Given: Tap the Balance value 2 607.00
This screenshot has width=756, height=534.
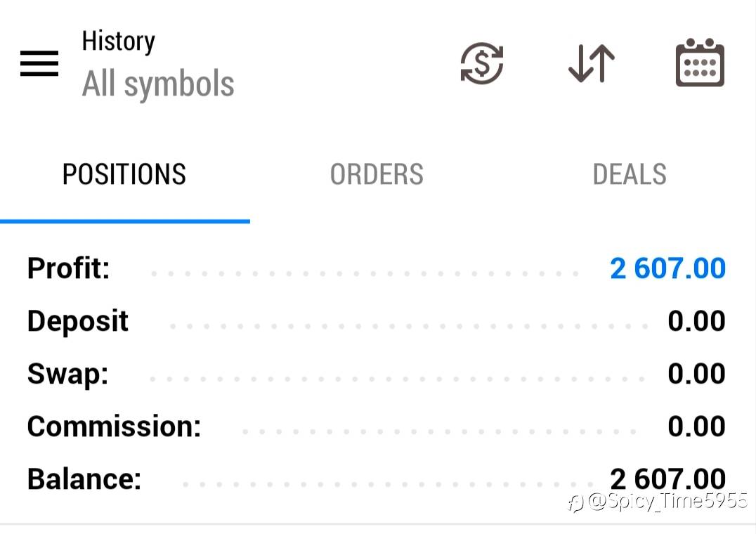Looking at the screenshot, I should (x=667, y=479).
